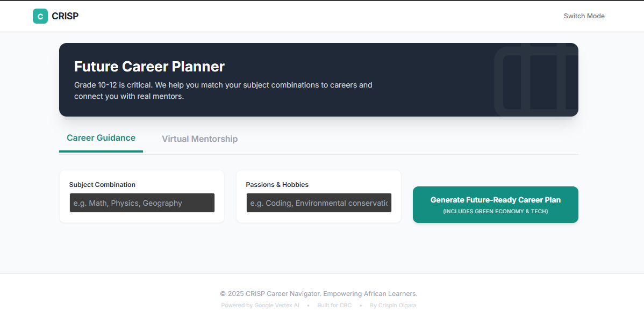Click the Passions & Hobbies label
The width and height of the screenshot is (644, 311).
[x=277, y=185]
